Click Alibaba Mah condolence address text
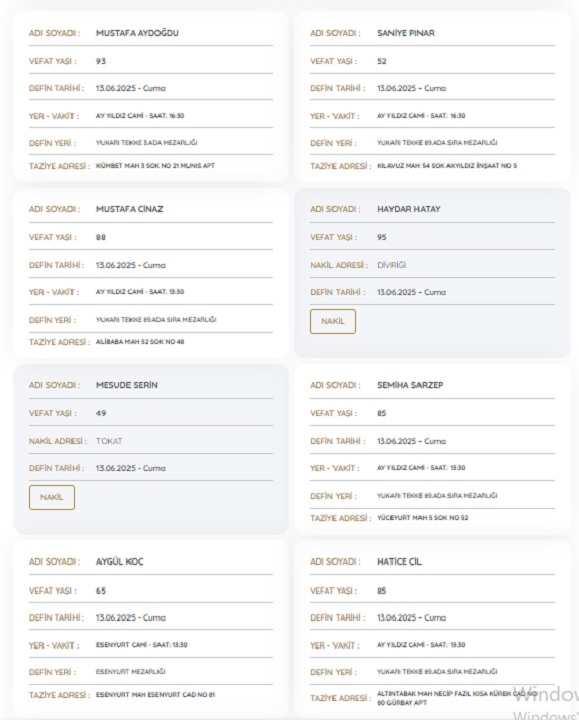 tap(140, 342)
